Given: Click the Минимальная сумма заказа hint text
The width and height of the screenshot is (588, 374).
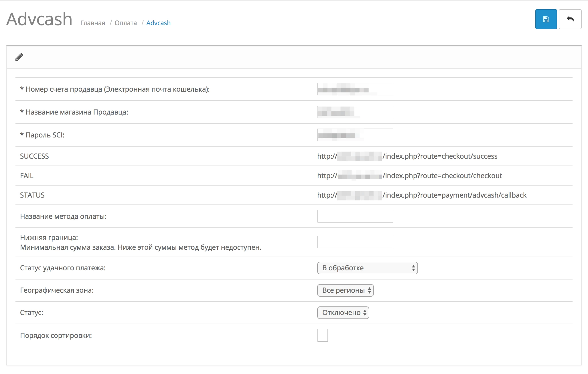Looking at the screenshot, I should (141, 247).
